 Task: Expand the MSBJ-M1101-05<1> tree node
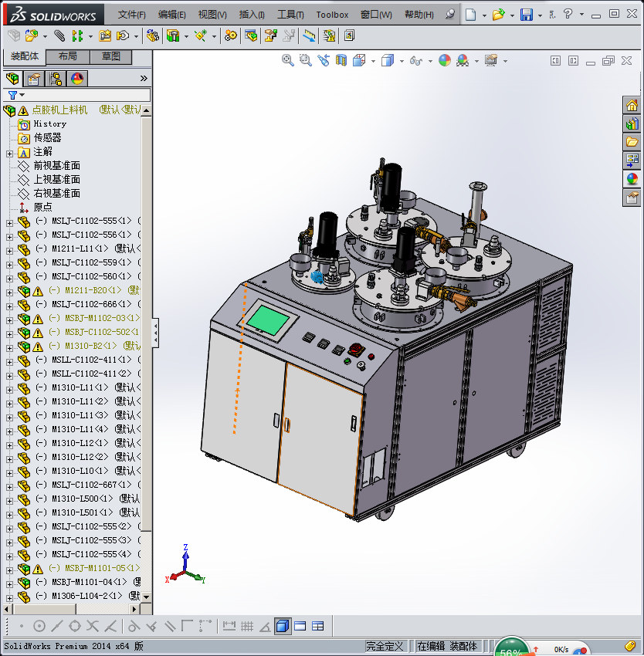click(x=9, y=570)
